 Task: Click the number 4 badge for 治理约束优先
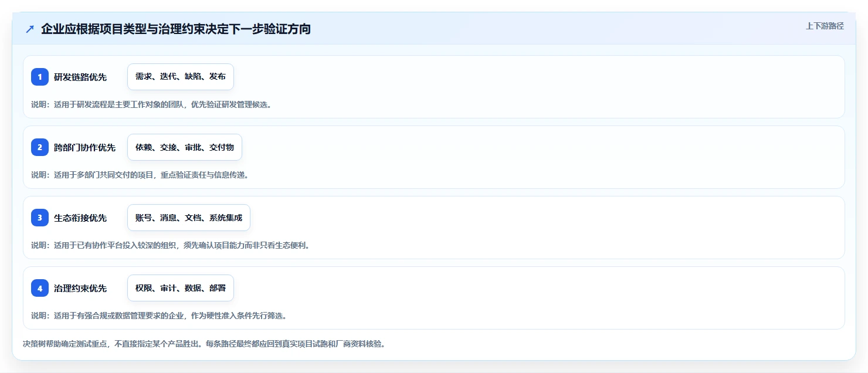(x=40, y=288)
